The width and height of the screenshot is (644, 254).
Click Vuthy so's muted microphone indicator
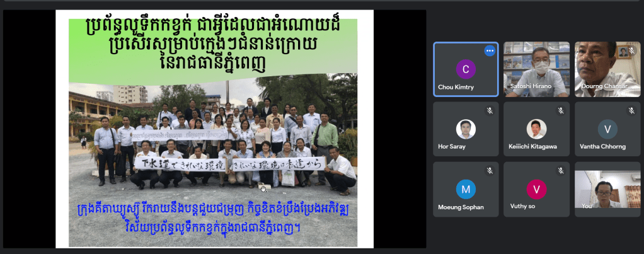click(560, 171)
